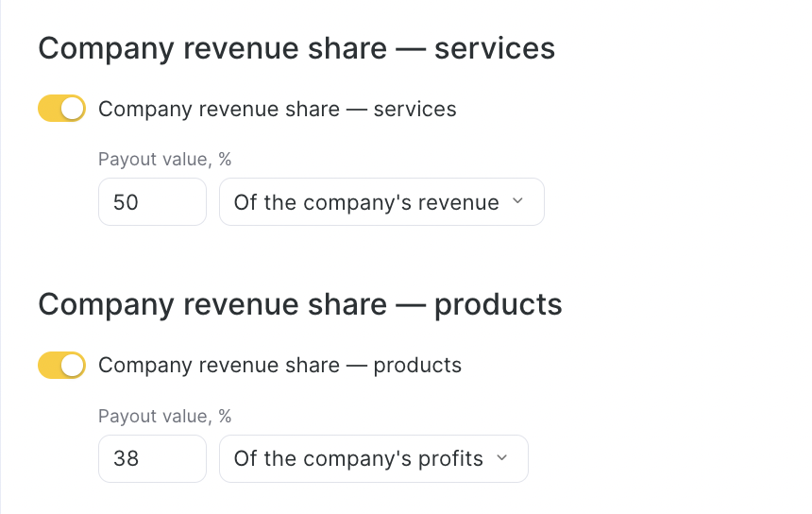Disable the products revenue share switch
This screenshot has height=514, width=812.
point(61,365)
